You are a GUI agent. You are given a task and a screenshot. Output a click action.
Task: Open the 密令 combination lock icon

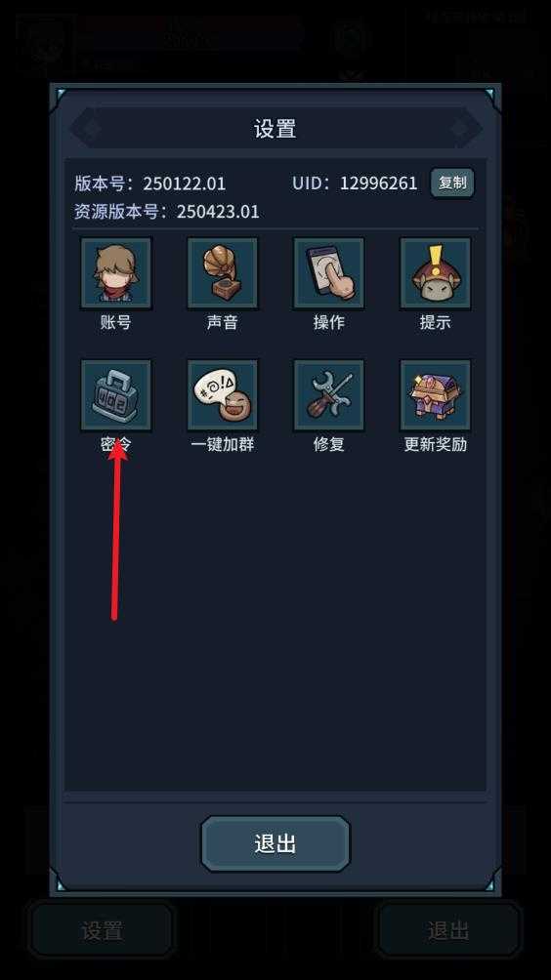[115, 395]
